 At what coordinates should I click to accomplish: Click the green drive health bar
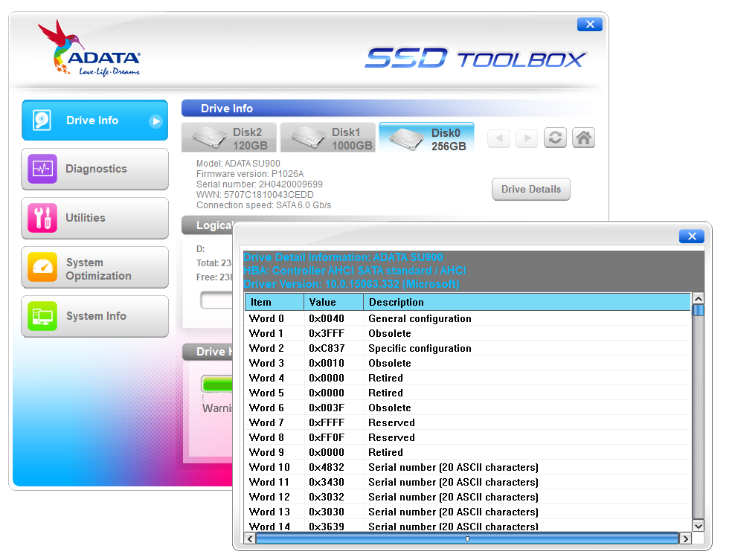coord(217,384)
